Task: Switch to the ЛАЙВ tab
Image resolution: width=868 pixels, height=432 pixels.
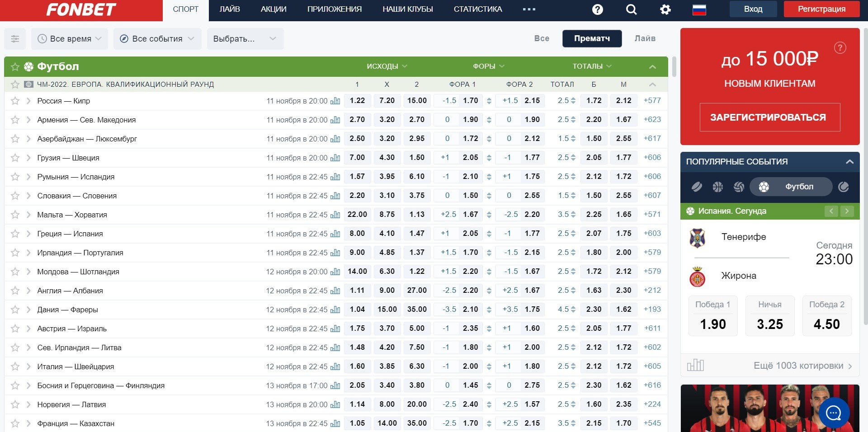Action: point(230,9)
